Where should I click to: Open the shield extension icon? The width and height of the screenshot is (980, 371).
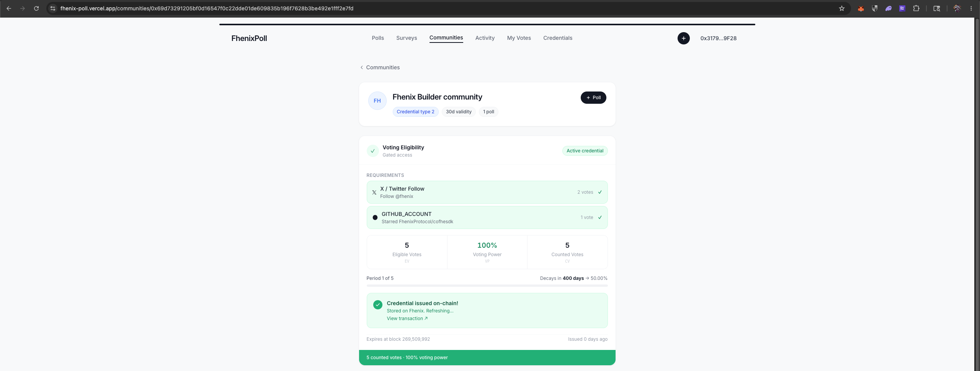[x=875, y=8]
